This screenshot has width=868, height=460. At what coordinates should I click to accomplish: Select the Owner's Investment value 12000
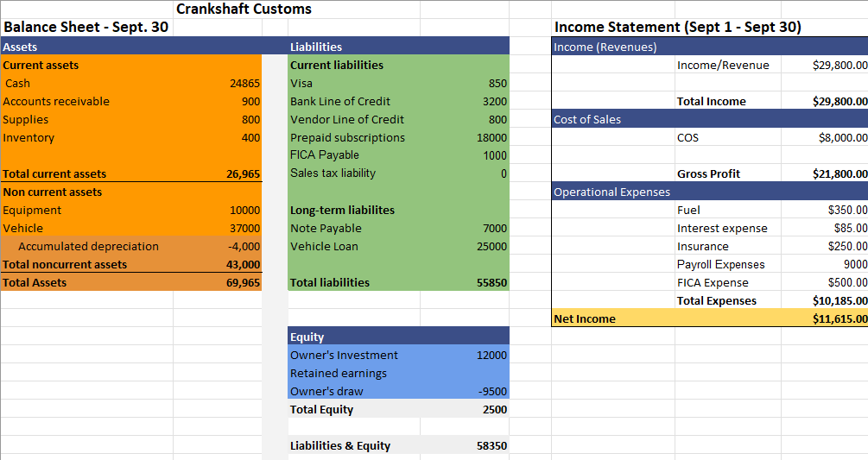(x=491, y=356)
